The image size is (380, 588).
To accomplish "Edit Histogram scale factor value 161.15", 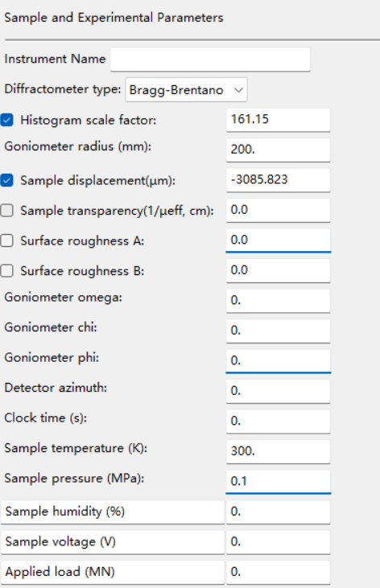I will tap(279, 120).
